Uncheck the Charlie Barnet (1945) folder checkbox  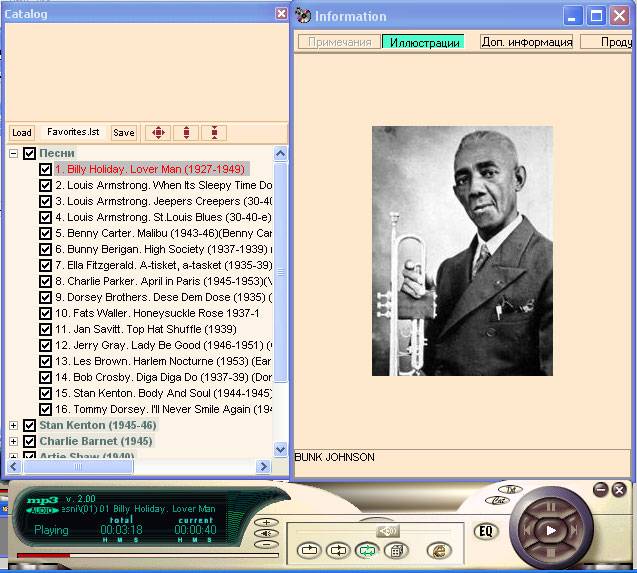click(29, 441)
